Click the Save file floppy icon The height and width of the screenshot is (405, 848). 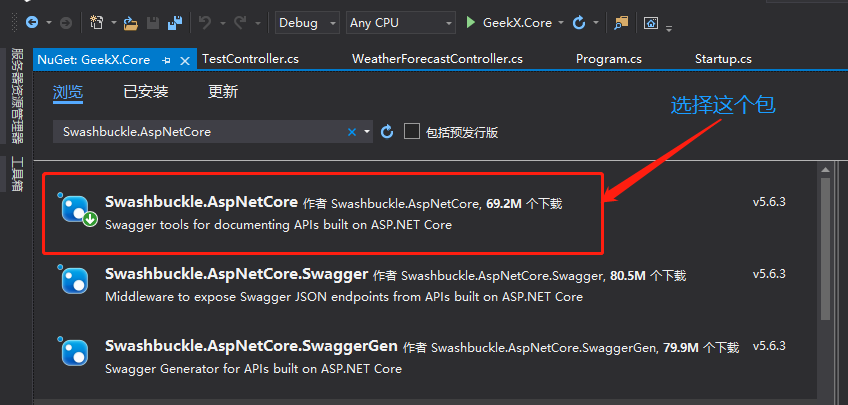(153, 23)
